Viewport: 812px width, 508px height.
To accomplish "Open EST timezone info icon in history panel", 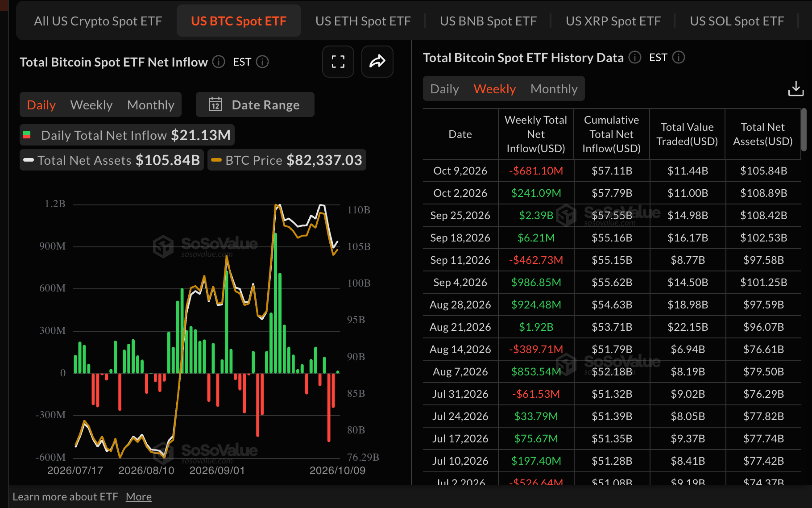I will pos(679,57).
